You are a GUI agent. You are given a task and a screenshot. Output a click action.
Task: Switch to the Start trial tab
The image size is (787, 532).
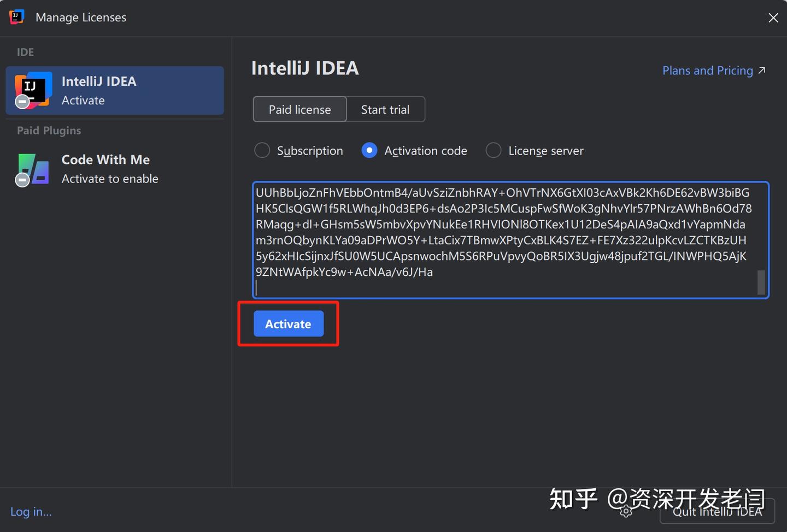click(x=385, y=109)
